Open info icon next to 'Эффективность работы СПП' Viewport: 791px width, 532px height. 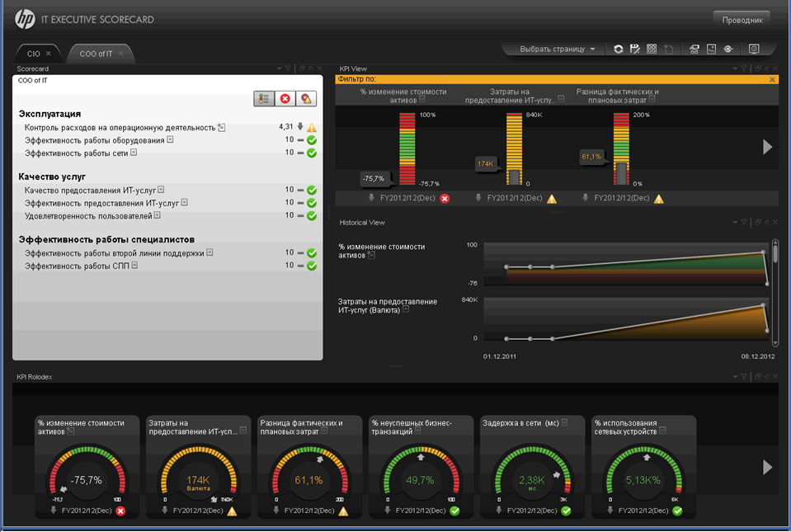point(134,266)
